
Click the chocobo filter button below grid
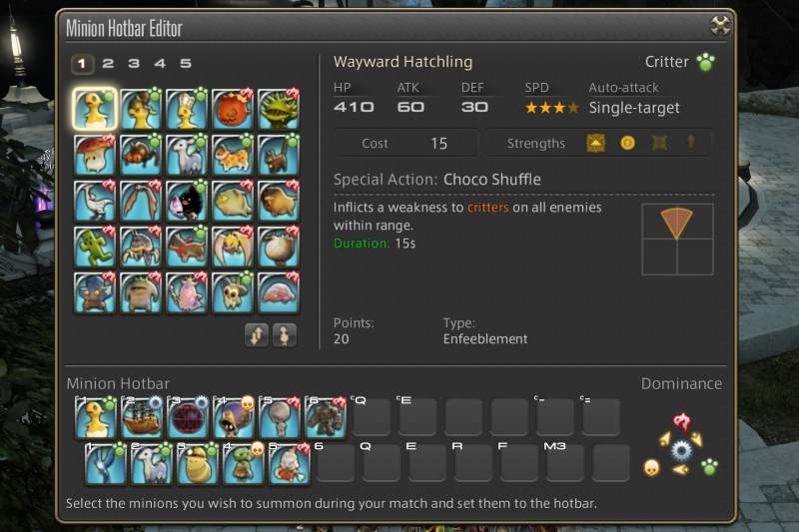pyautogui.click(x=285, y=335)
